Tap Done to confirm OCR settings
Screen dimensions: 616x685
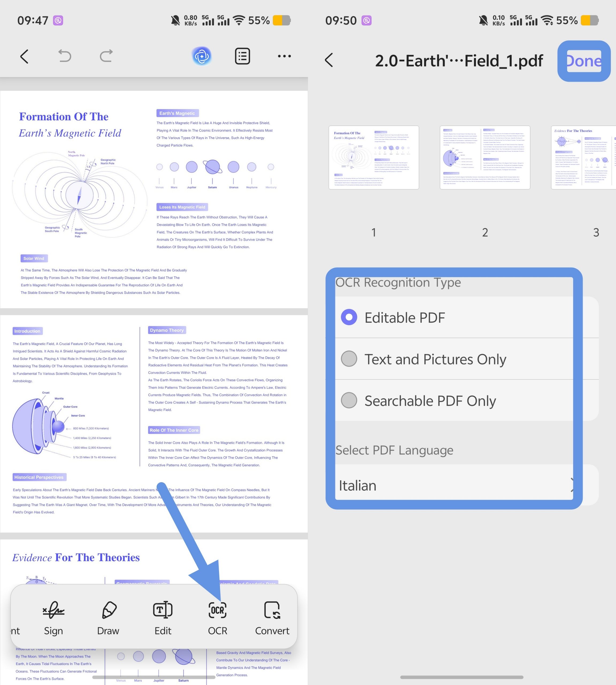pos(584,61)
